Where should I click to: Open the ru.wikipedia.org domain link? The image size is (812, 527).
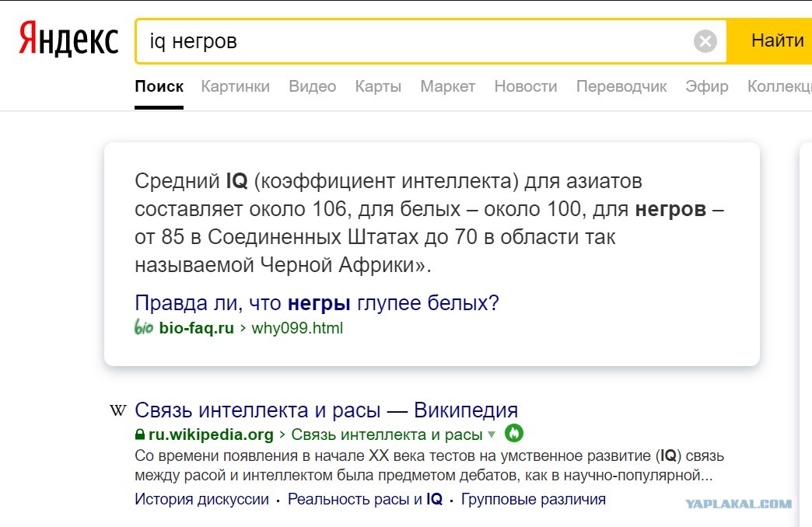click(211, 435)
